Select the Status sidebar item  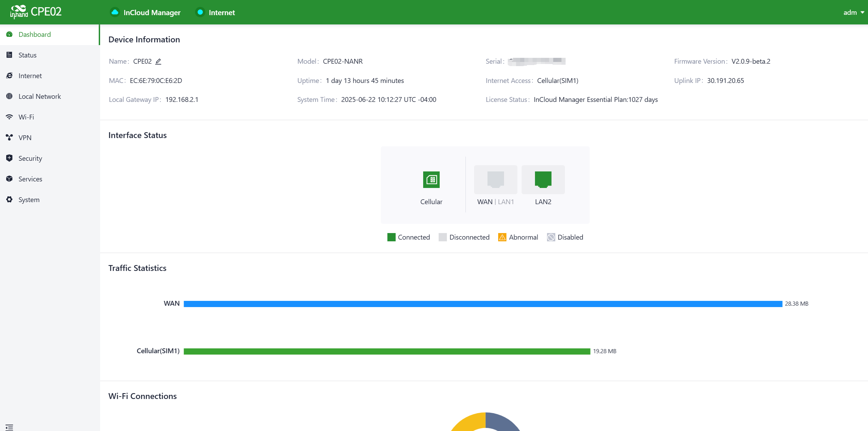click(x=28, y=55)
